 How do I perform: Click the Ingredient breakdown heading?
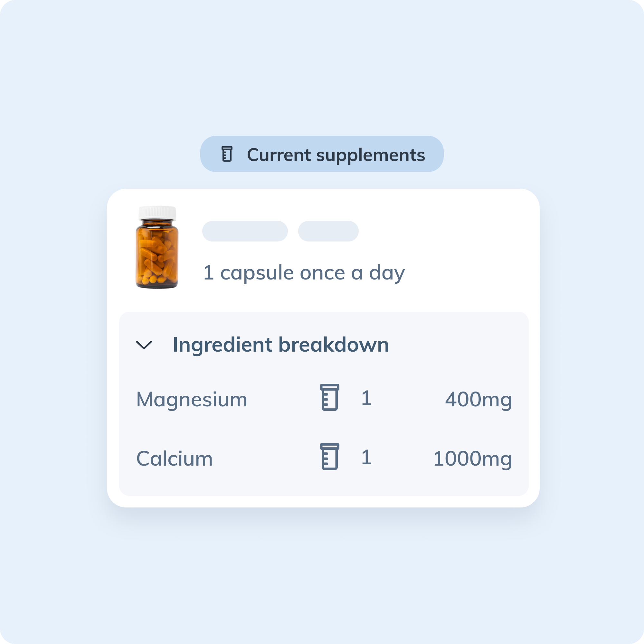[281, 345]
